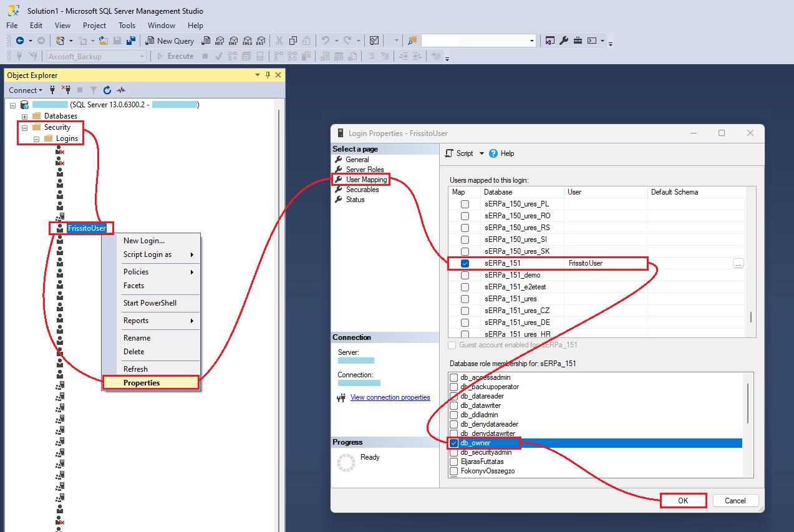This screenshot has height=532, width=794.
Task: Click Object Explorer activity monitor pulse icon
Action: point(121,90)
